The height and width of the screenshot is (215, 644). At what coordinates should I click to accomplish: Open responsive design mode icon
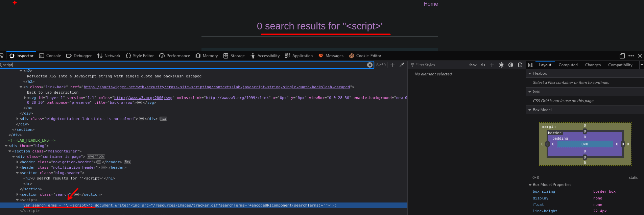pyautogui.click(x=622, y=56)
